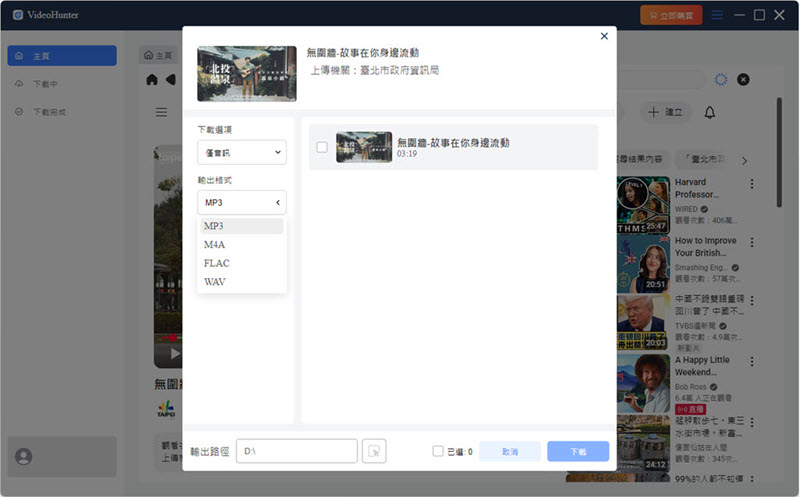Image resolution: width=800 pixels, height=497 pixels.
Task: Click the Taipei channel logo icon
Action: pyautogui.click(x=166, y=409)
